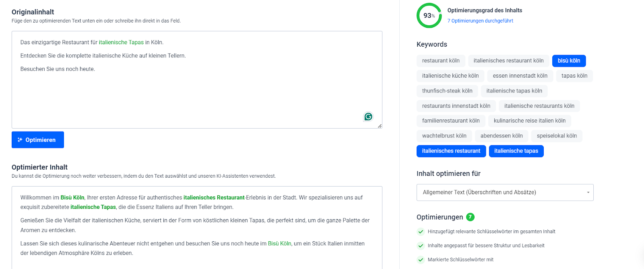
Task: Select the speiselokal köln keyword
Action: pyautogui.click(x=557, y=136)
